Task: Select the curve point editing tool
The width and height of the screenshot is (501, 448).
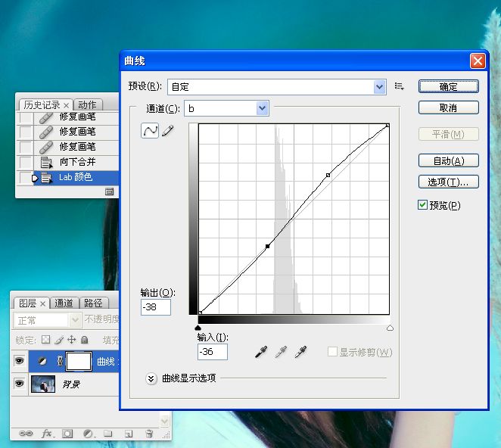Action: click(150, 131)
